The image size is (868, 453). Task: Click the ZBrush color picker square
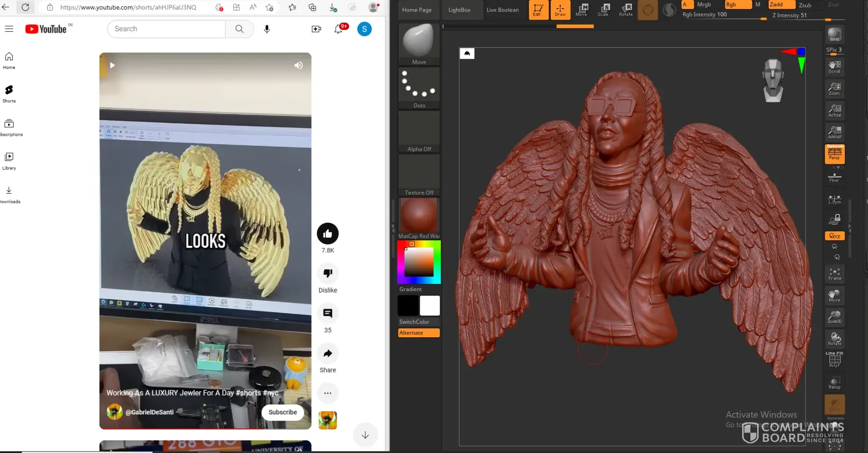click(x=419, y=262)
